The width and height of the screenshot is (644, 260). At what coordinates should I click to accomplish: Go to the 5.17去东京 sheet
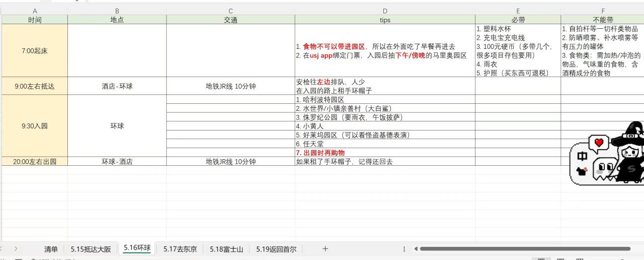coord(180,249)
